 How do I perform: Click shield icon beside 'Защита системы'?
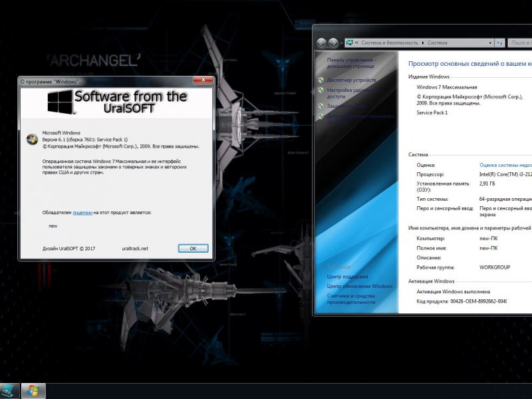[321, 106]
